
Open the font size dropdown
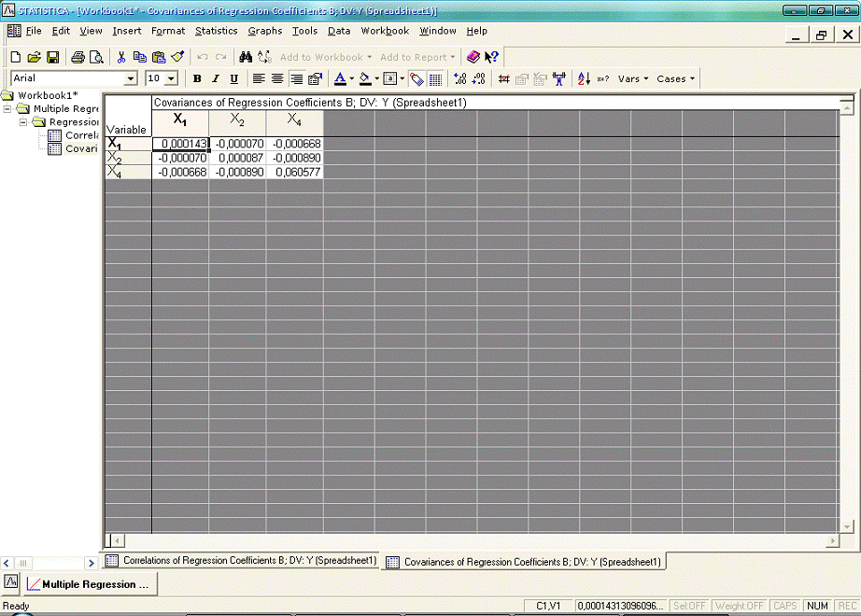[x=171, y=79]
